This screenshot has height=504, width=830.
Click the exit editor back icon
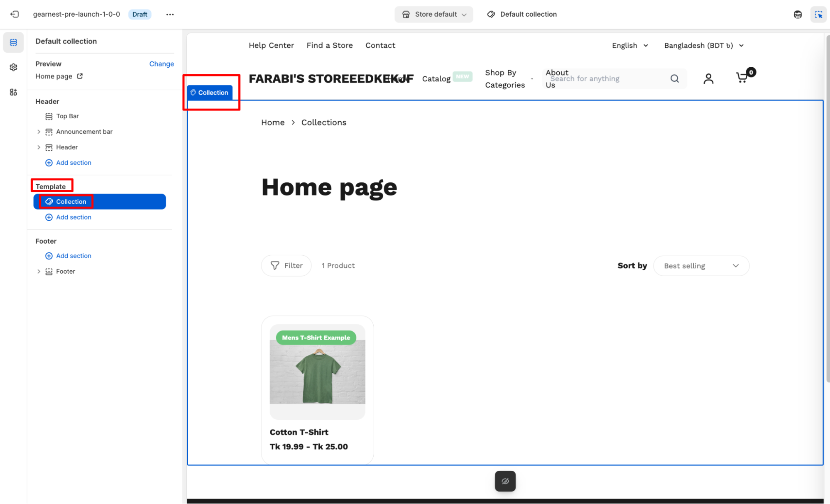[x=15, y=14]
